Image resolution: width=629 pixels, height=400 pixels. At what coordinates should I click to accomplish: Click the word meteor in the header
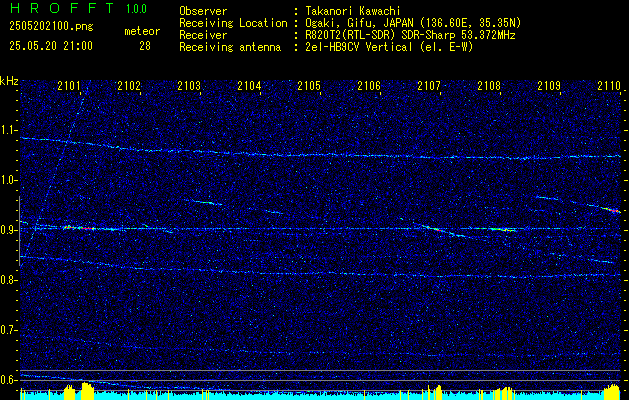(142, 31)
